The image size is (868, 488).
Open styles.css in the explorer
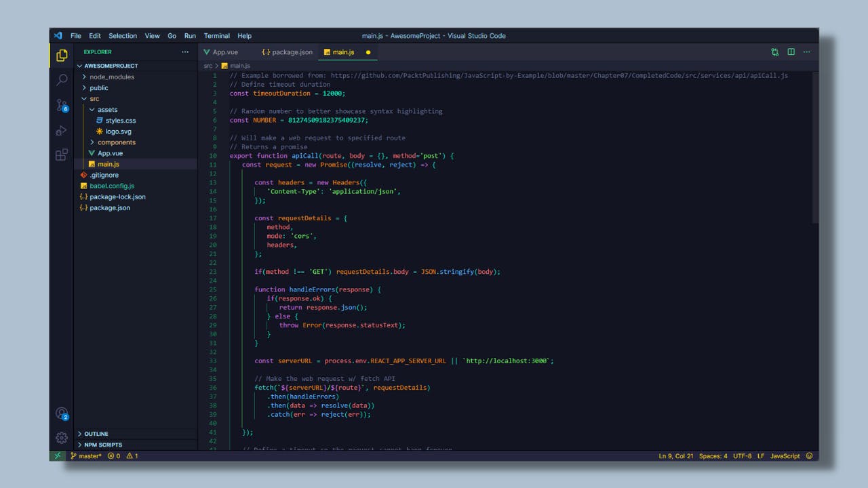(121, 121)
